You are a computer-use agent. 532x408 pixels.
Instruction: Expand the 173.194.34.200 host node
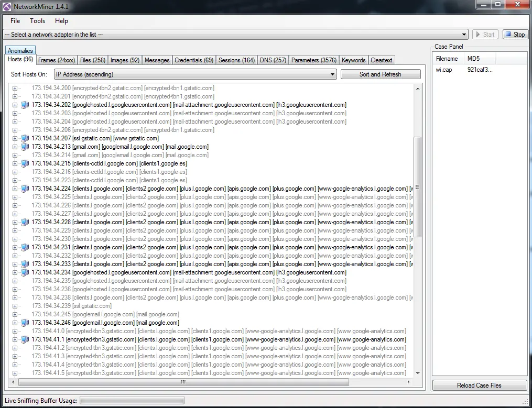[15, 88]
